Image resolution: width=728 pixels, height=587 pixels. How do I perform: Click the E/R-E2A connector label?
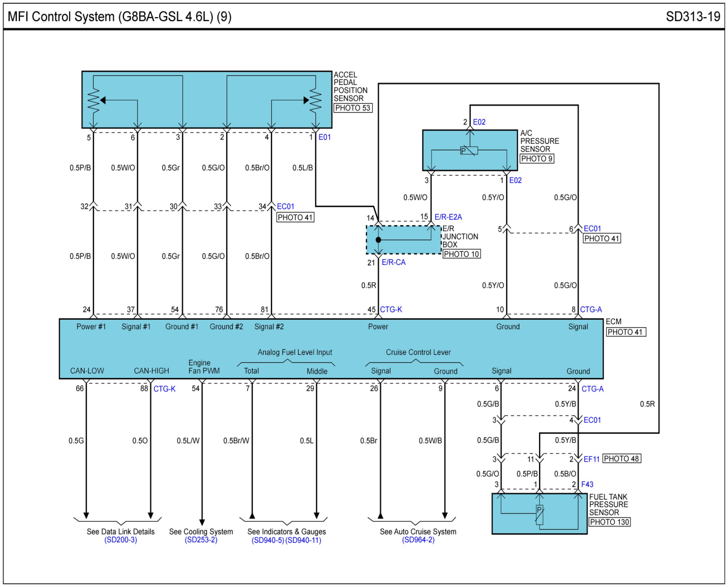[448, 217]
